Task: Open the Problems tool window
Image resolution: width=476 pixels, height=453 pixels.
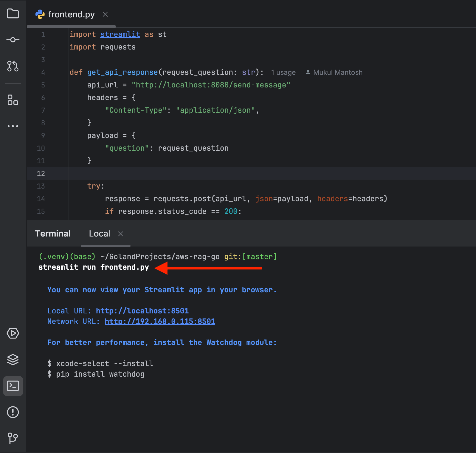Action: 13,412
